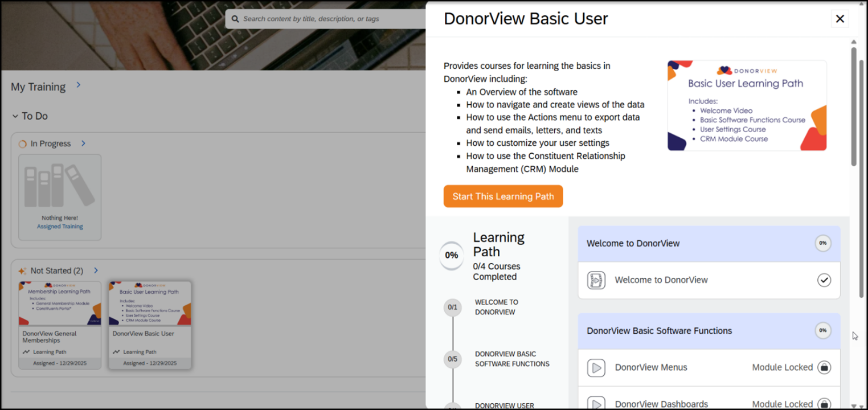Click Module Locked text for DonorView Menus

point(782,367)
